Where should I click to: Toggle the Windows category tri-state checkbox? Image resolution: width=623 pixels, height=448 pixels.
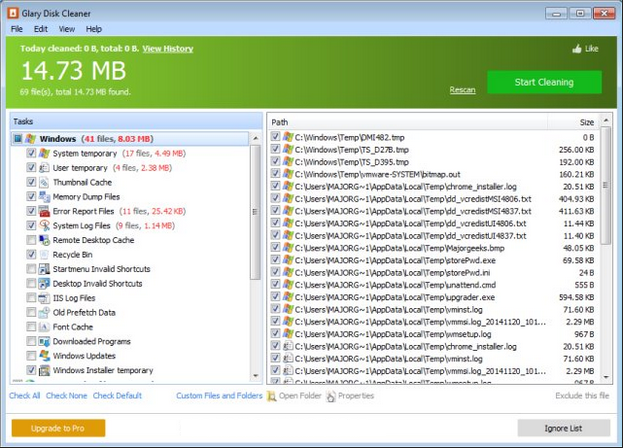tap(18, 139)
